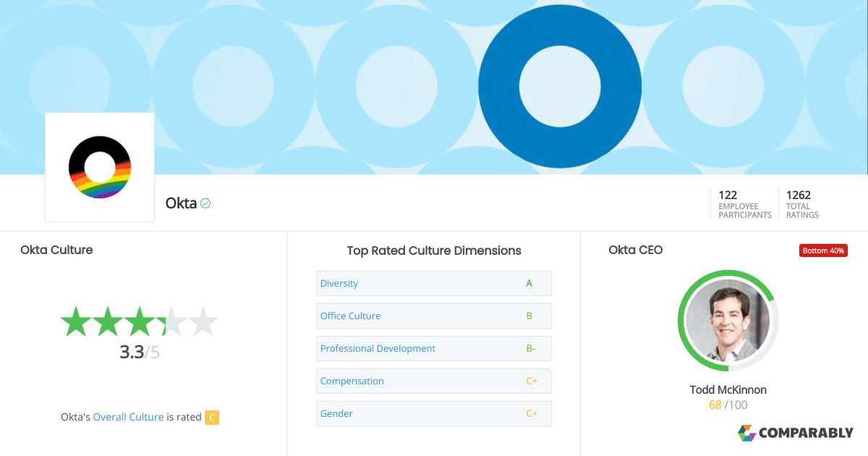Viewport: 868px width, 456px height.
Task: Click the B- grade for Professional Development
Action: 531,348
